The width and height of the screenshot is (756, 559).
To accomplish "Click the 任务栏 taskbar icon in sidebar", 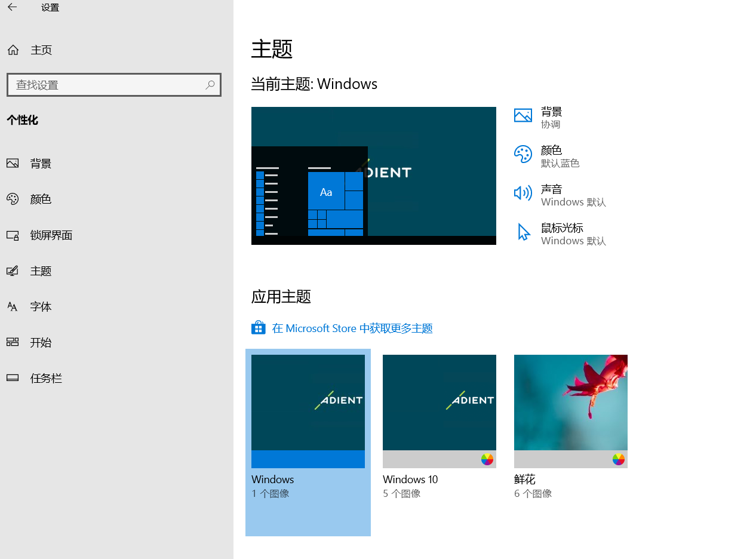I will coord(13,378).
